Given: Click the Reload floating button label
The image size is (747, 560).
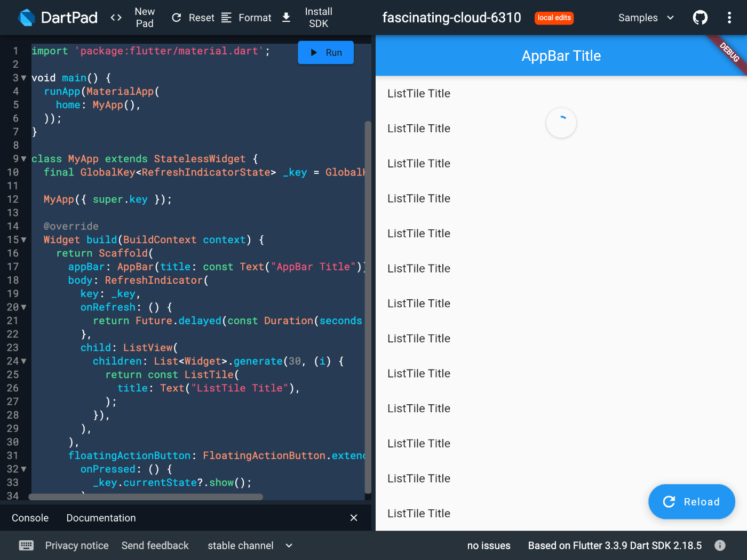Looking at the screenshot, I should click(x=702, y=502).
